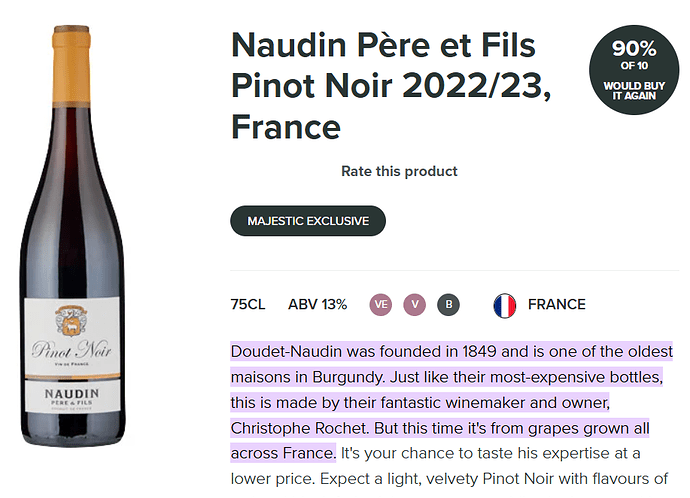Click the NAUDIN Père & Fils lower label
Screen dimensions: 690x498
pos(72,397)
